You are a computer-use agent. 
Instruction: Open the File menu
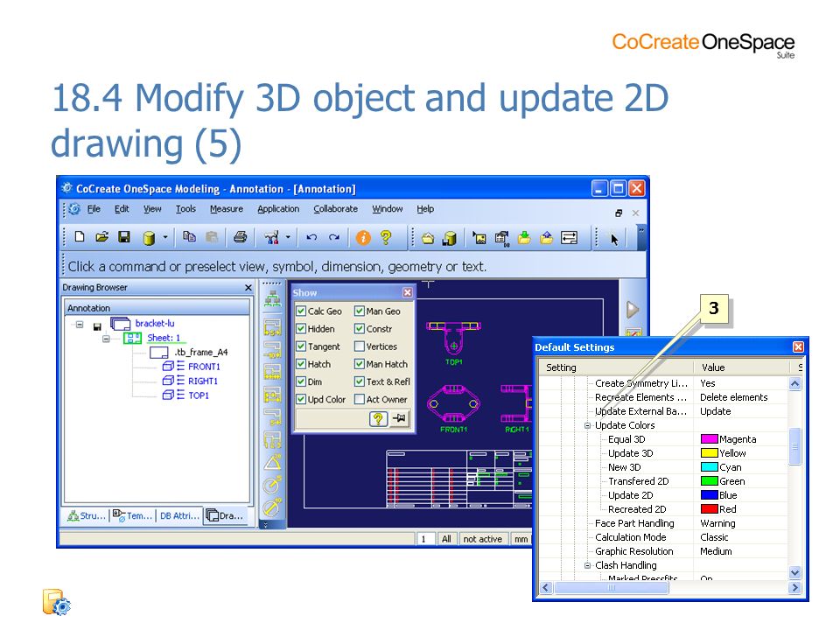[x=94, y=209]
